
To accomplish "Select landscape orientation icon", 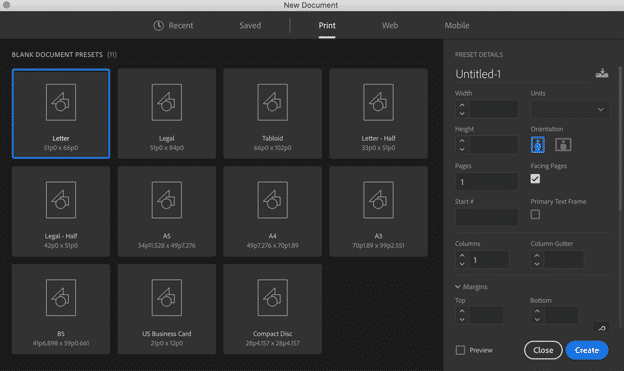I will 563,144.
